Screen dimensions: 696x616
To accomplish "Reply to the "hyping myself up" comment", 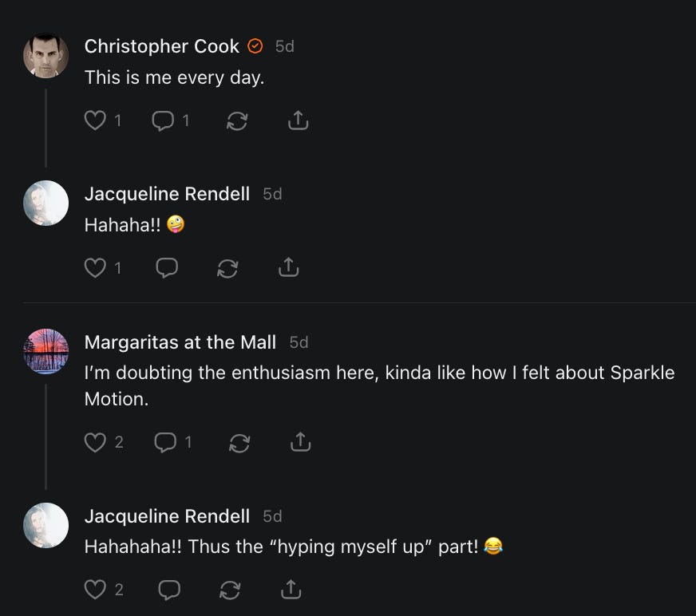I will 168,590.
